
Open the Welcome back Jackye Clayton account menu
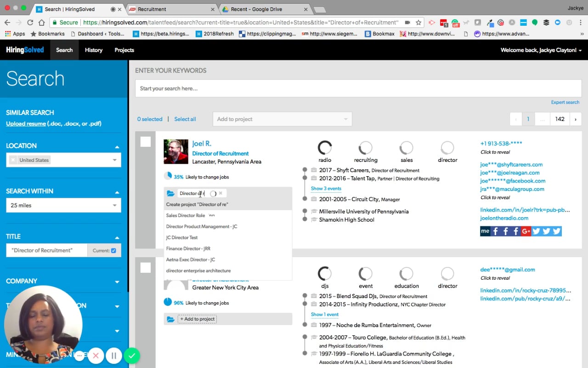pyautogui.click(x=541, y=50)
